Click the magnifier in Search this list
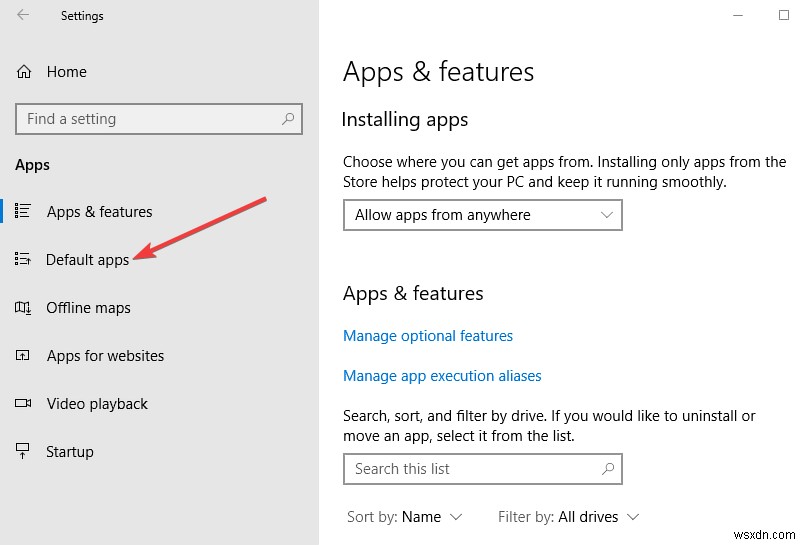 [608, 468]
